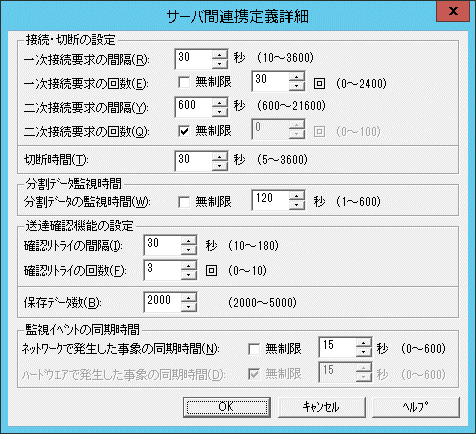Viewport: 476px width, 434px height.
Task: Click the ネットワーク同期時間 field showing 15
Action: (338, 347)
